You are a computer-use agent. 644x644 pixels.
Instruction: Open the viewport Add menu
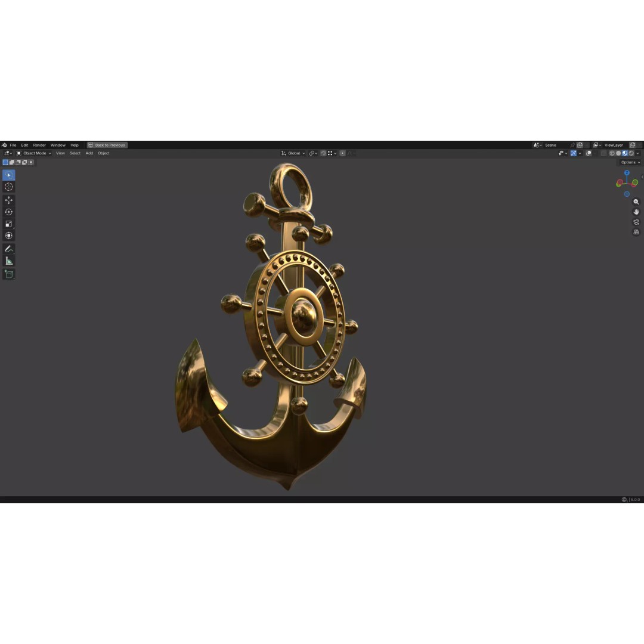(89, 153)
